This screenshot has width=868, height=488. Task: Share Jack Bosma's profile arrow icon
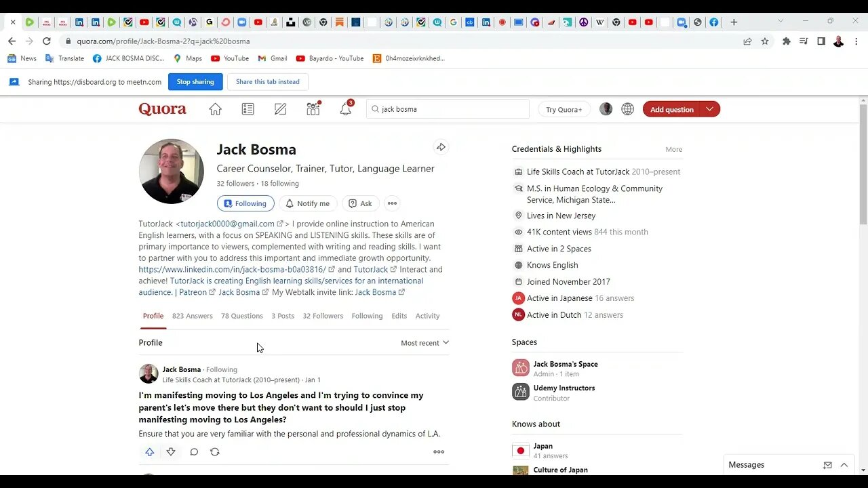(x=441, y=147)
